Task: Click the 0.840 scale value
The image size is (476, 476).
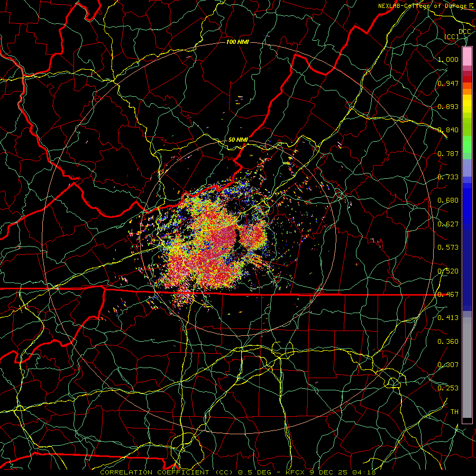Action: (x=448, y=130)
